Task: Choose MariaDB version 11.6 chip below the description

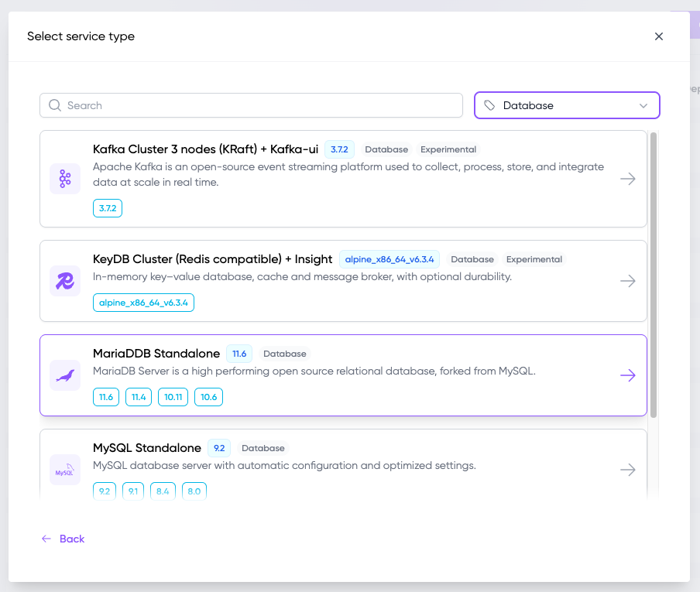Action: [106, 397]
